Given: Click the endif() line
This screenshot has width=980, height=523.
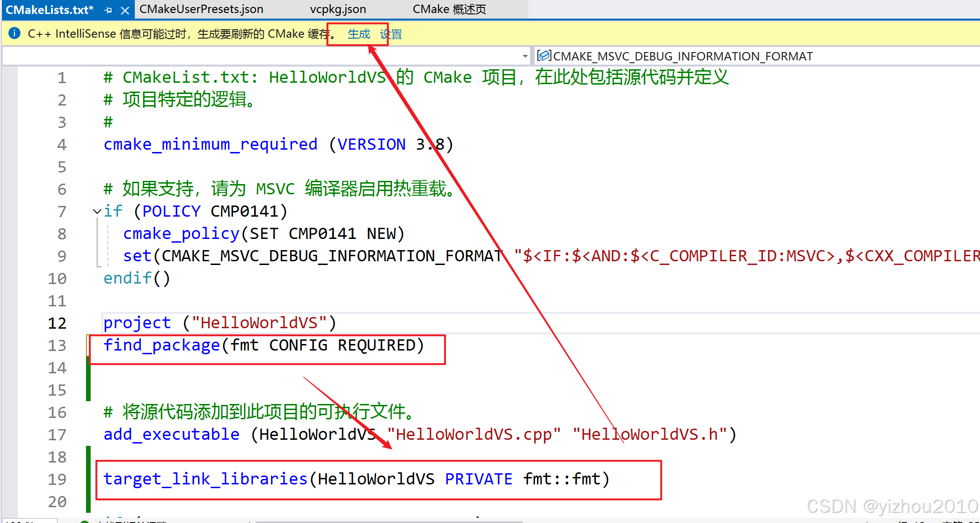Looking at the screenshot, I should point(137,278).
